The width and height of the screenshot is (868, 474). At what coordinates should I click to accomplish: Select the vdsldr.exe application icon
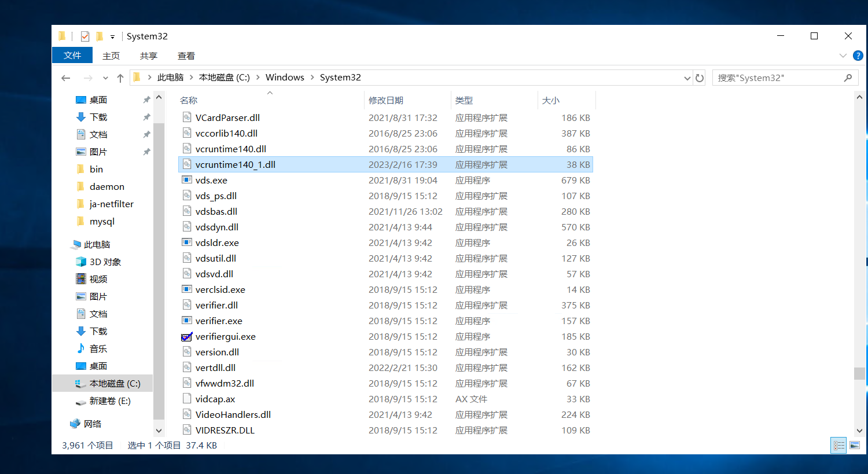pos(187,242)
